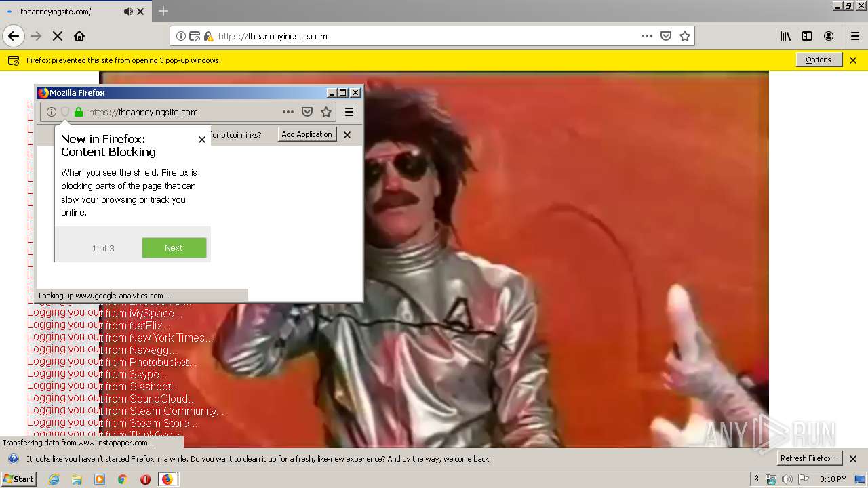The width and height of the screenshot is (868, 488).
Task: Open page actions in popup window
Action: click(288, 112)
